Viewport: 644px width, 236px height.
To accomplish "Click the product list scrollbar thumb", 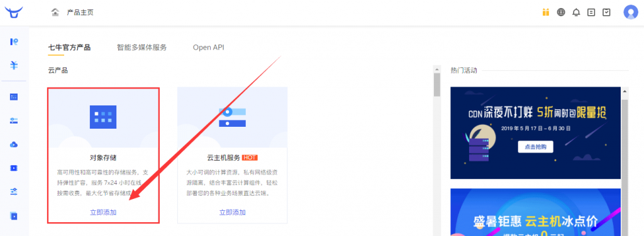I will pyautogui.click(x=437, y=85).
